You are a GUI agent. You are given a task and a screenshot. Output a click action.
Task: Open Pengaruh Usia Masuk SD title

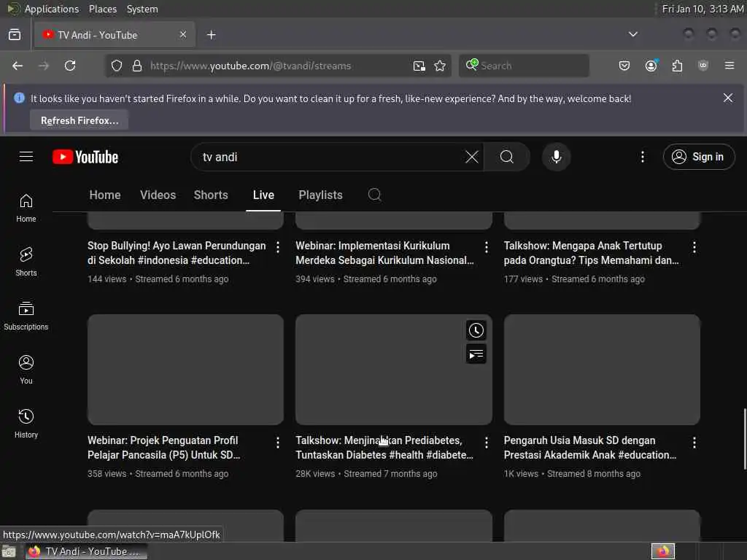pyautogui.click(x=589, y=448)
